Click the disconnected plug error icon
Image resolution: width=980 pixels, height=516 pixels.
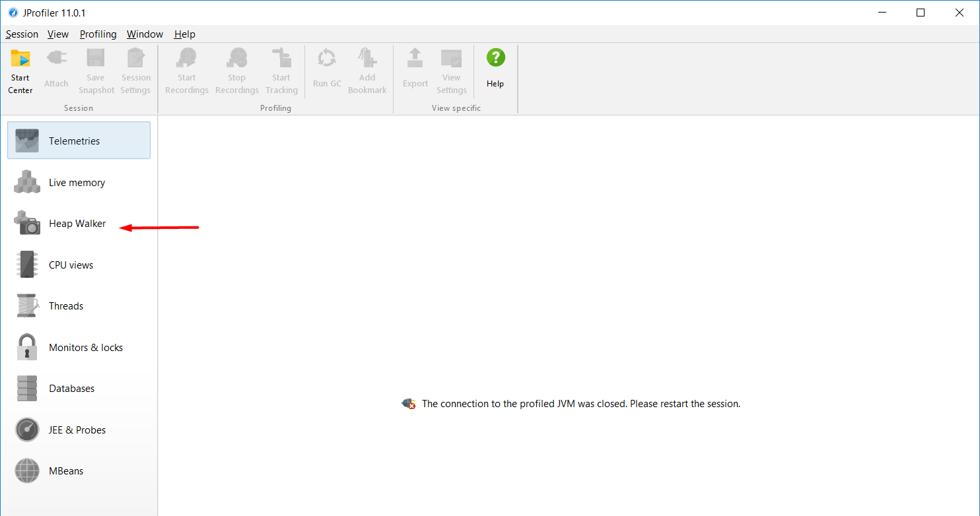click(x=409, y=404)
